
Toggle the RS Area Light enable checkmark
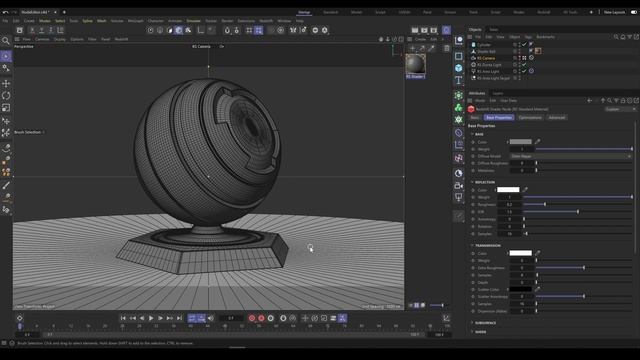click(x=524, y=71)
